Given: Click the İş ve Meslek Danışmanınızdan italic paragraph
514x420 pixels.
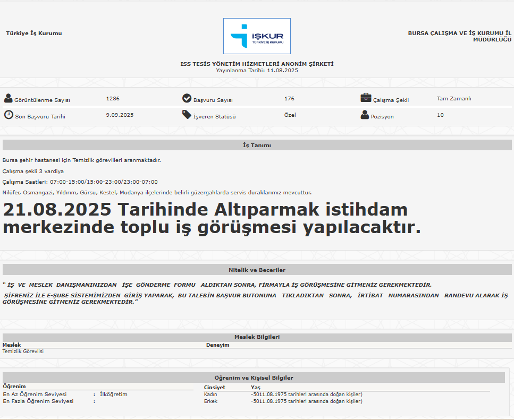Looking at the screenshot, I should pyautogui.click(x=217, y=285).
